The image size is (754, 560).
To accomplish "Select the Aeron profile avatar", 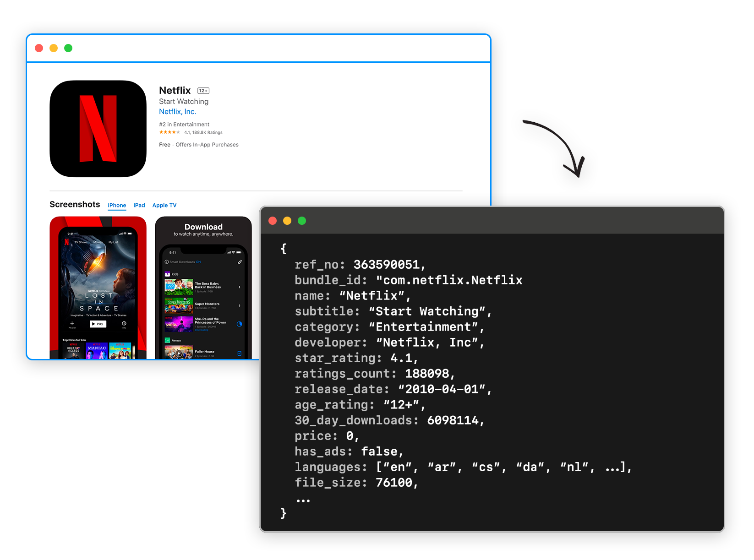I will [x=167, y=340].
